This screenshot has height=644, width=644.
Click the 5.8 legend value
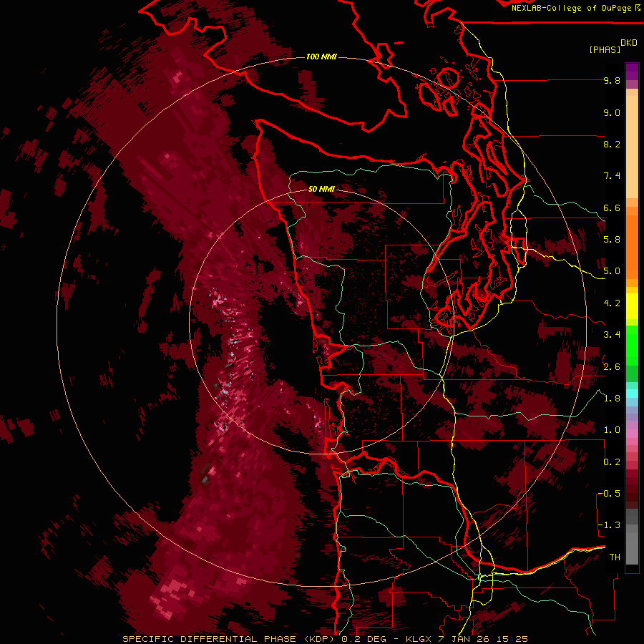[612, 240]
